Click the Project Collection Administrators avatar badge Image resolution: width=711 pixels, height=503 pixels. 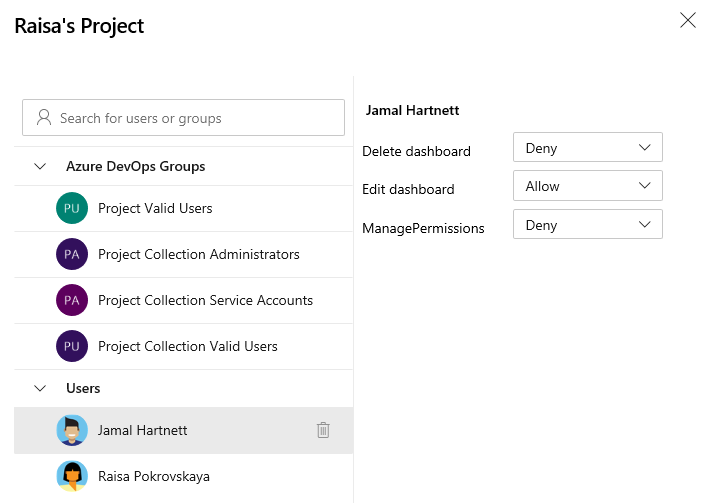coord(72,254)
